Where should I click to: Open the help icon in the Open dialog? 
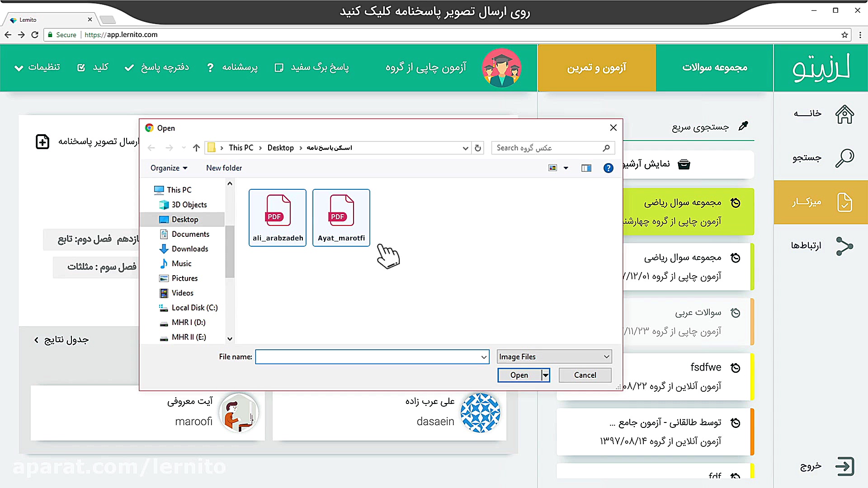click(x=608, y=168)
